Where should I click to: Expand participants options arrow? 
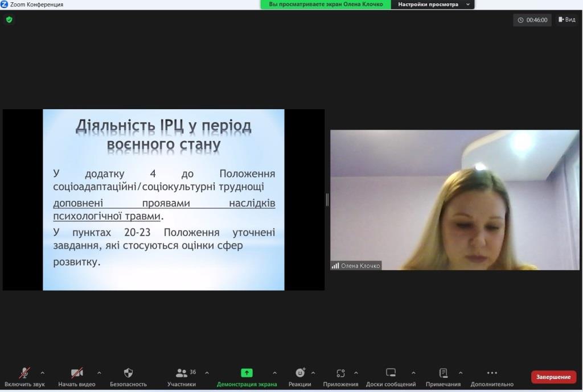point(207,373)
